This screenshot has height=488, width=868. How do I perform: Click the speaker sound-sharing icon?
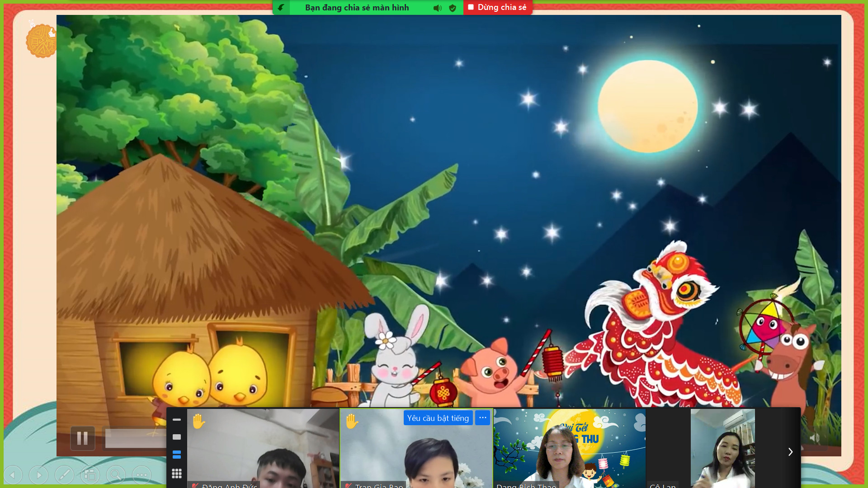(x=437, y=8)
